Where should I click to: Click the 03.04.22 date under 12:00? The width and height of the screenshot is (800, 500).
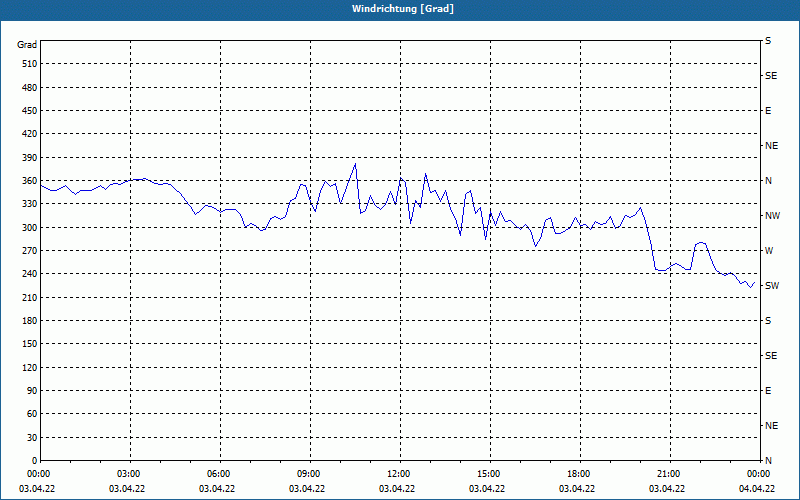click(x=397, y=489)
